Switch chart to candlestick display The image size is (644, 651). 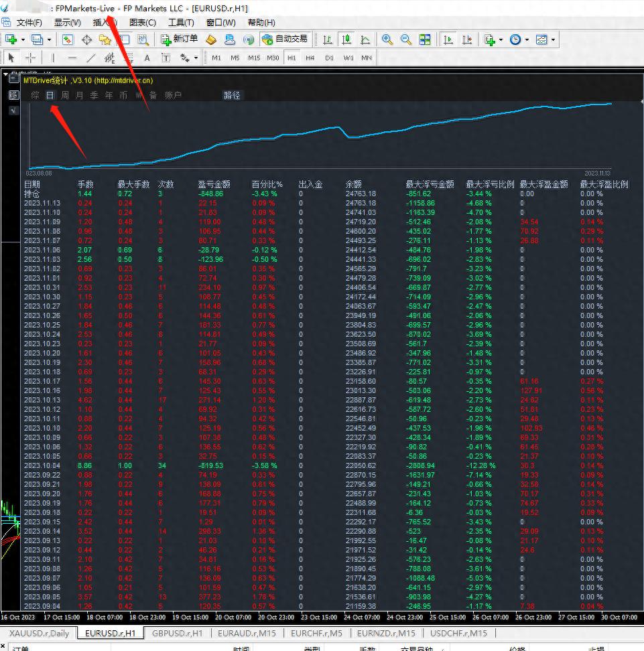point(346,40)
